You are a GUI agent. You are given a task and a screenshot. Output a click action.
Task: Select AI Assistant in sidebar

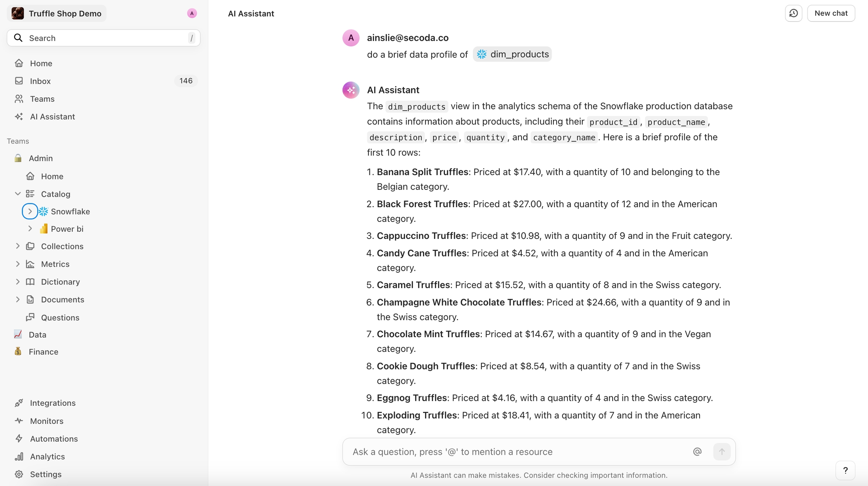(x=52, y=117)
